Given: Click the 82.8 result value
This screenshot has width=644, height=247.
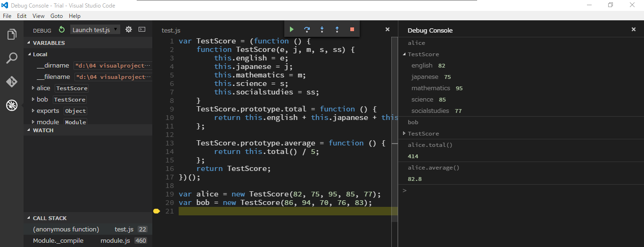Looking at the screenshot, I should (x=415, y=179).
